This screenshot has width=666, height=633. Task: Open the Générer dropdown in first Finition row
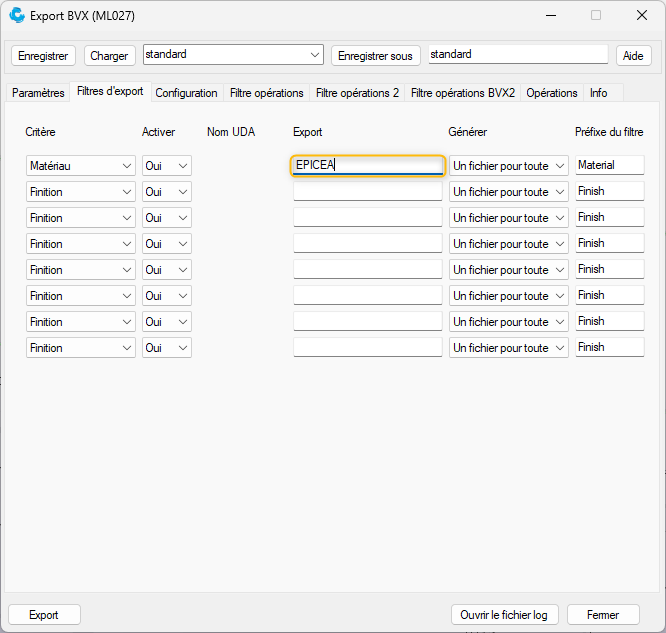[509, 192]
